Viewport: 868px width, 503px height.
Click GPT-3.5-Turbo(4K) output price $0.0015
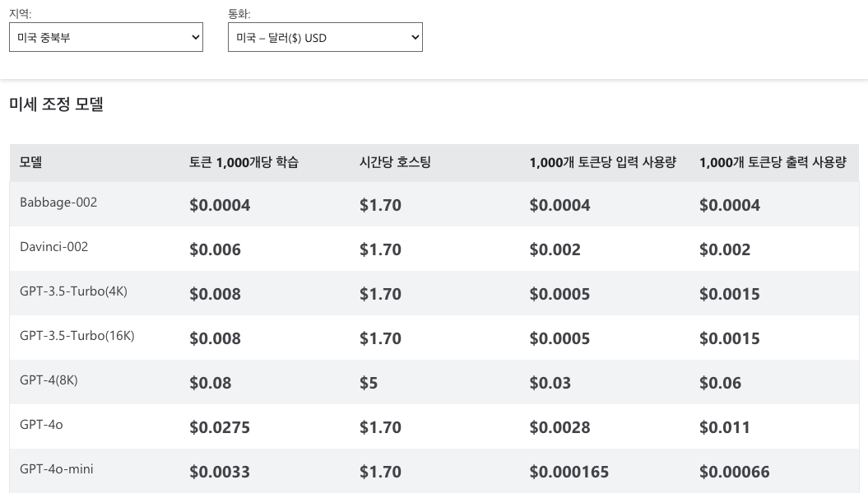pos(730,294)
